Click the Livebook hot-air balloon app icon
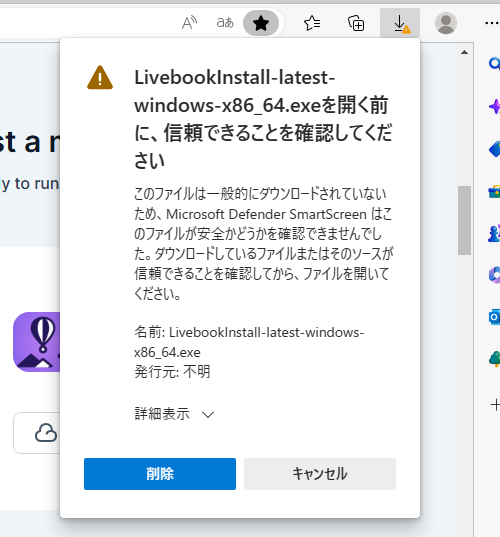 [37, 342]
